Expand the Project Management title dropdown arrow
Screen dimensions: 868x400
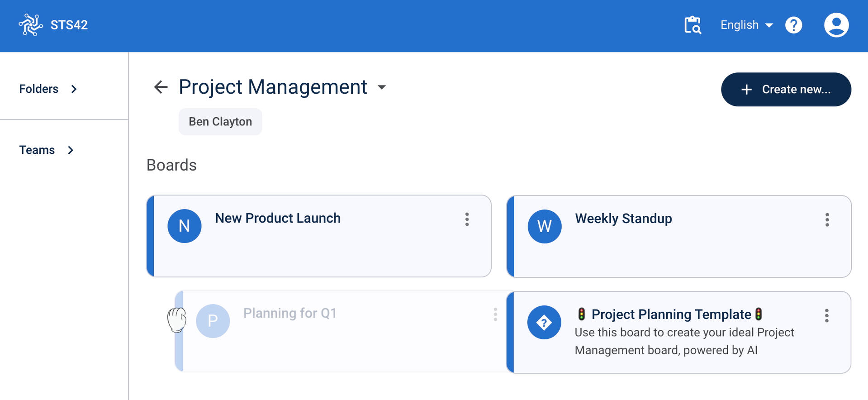(382, 87)
